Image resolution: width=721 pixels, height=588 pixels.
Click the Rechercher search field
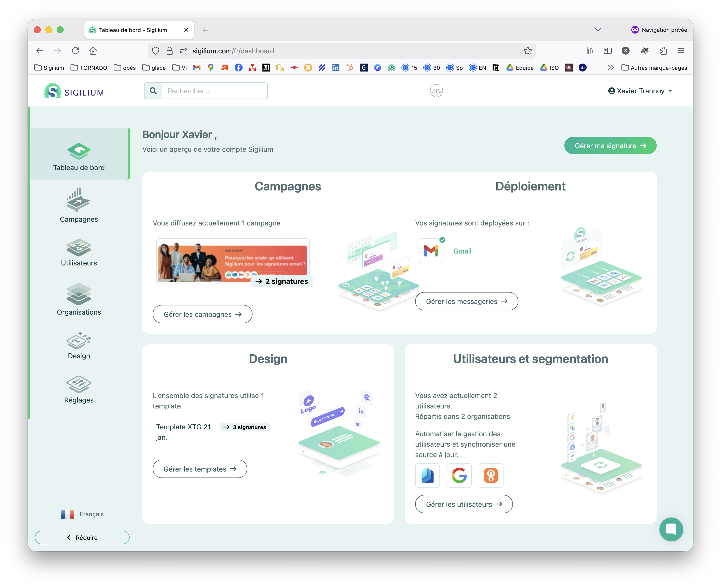tap(215, 91)
